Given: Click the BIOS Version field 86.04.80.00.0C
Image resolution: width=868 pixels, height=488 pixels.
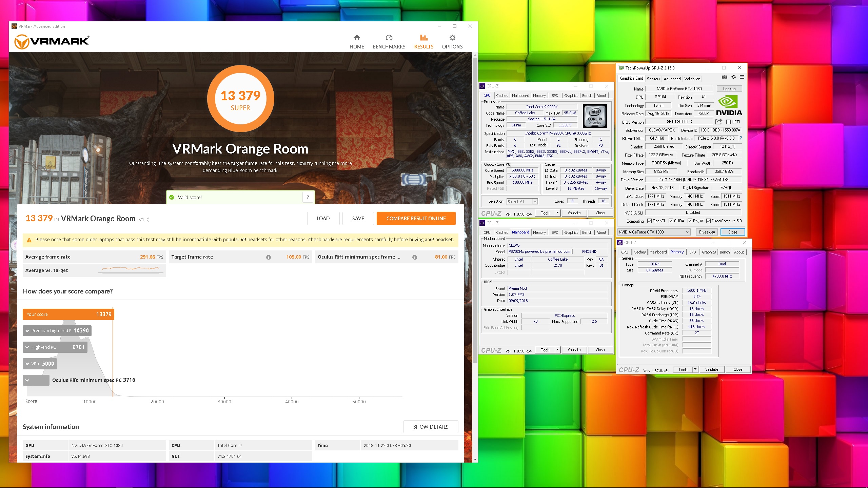Looking at the screenshot, I should tap(679, 122).
